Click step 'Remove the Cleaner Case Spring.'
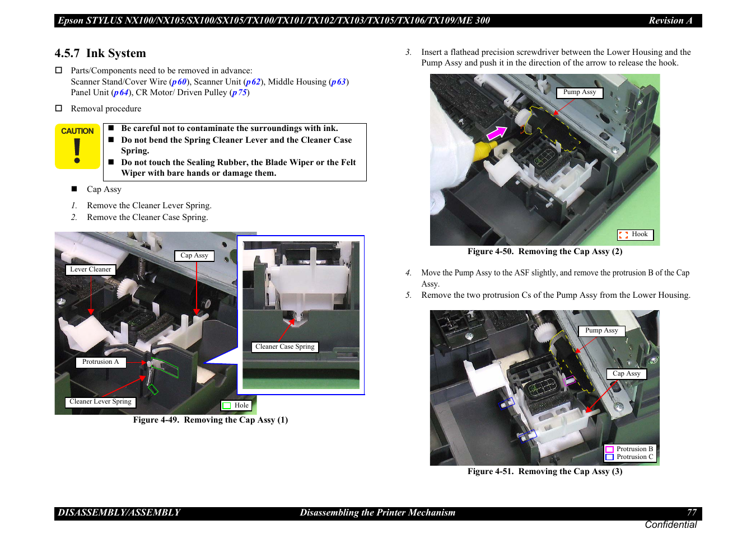The image size is (756, 534). coord(147,217)
